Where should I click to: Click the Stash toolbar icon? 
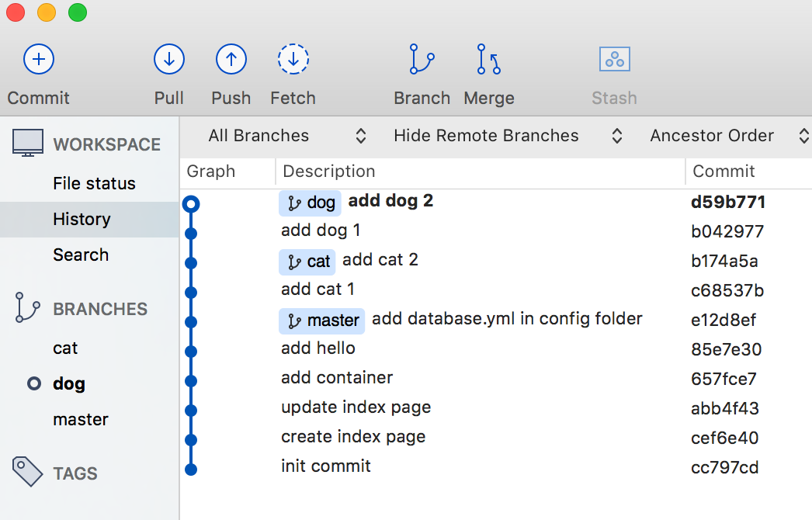[x=614, y=59]
